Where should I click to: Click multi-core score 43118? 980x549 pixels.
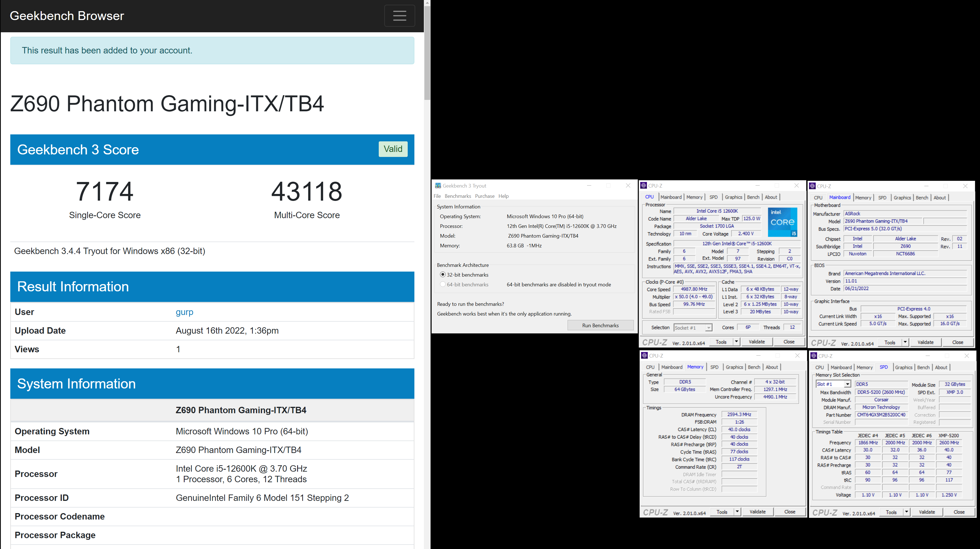307,192
